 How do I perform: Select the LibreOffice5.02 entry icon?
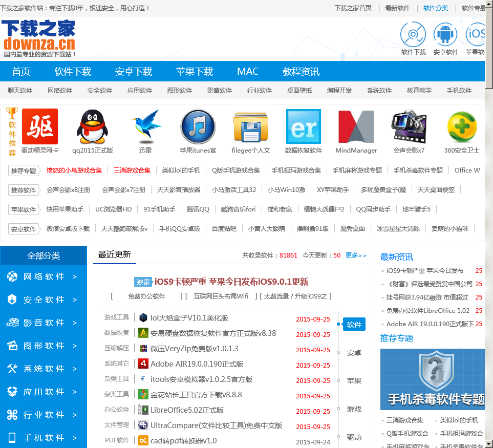[143, 410]
